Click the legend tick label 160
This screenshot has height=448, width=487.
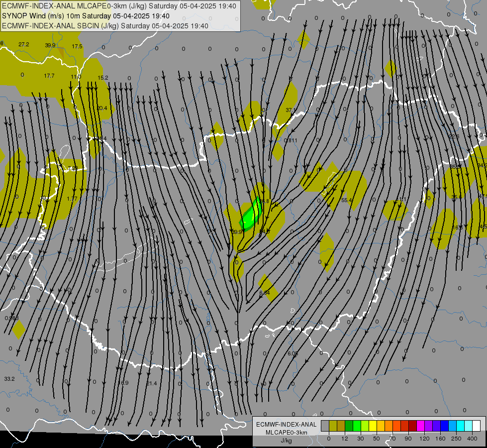(440, 439)
